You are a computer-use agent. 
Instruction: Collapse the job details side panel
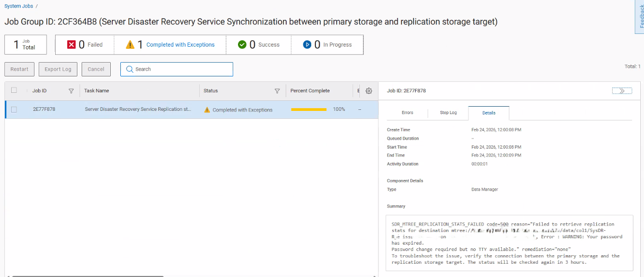coord(621,91)
